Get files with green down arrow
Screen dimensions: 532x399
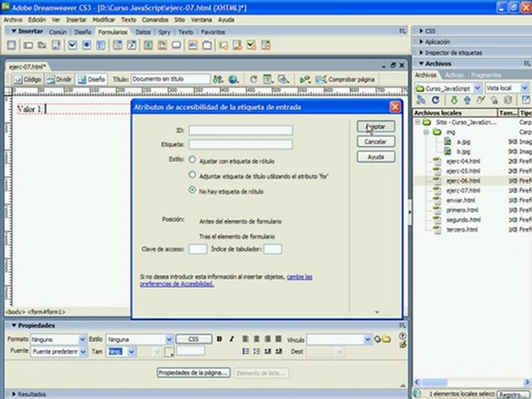coord(454,100)
